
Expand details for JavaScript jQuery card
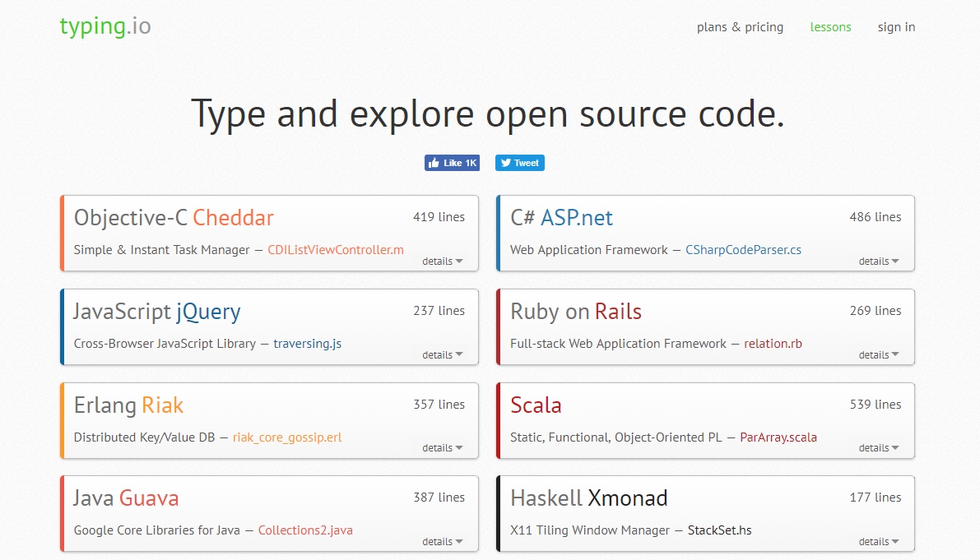click(x=443, y=354)
